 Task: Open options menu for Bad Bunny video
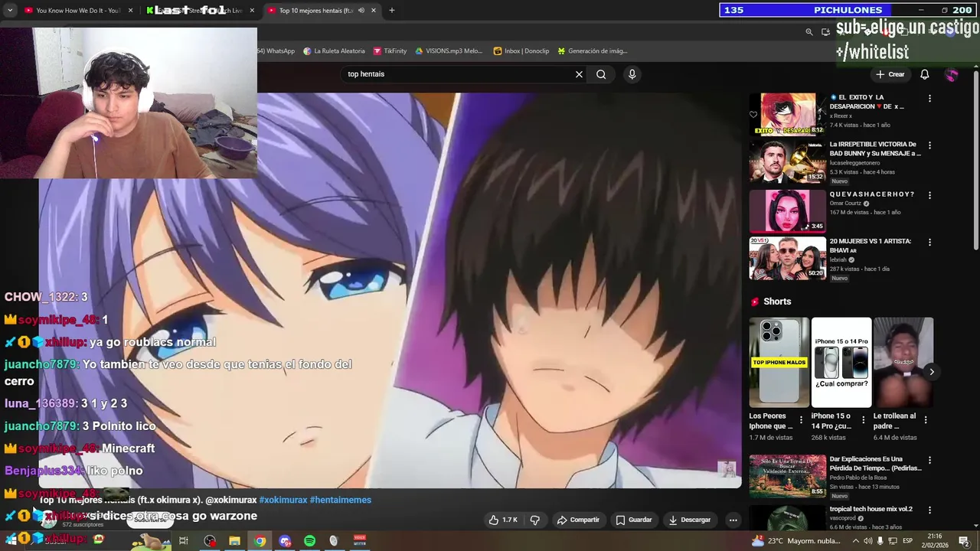point(929,145)
